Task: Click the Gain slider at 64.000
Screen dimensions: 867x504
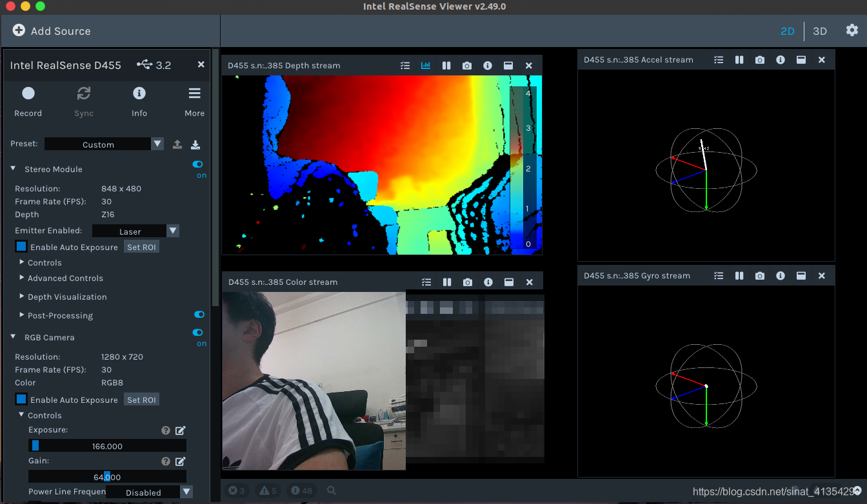Action: click(x=107, y=476)
